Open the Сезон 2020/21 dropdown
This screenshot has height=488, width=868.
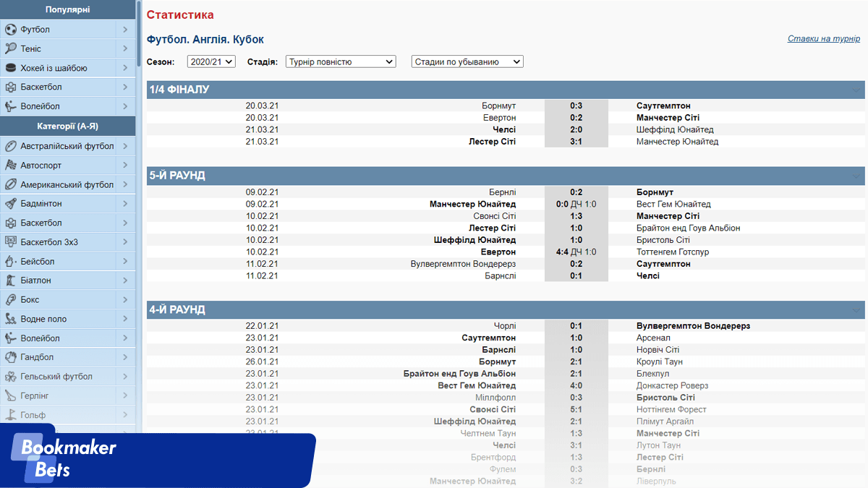coord(211,62)
